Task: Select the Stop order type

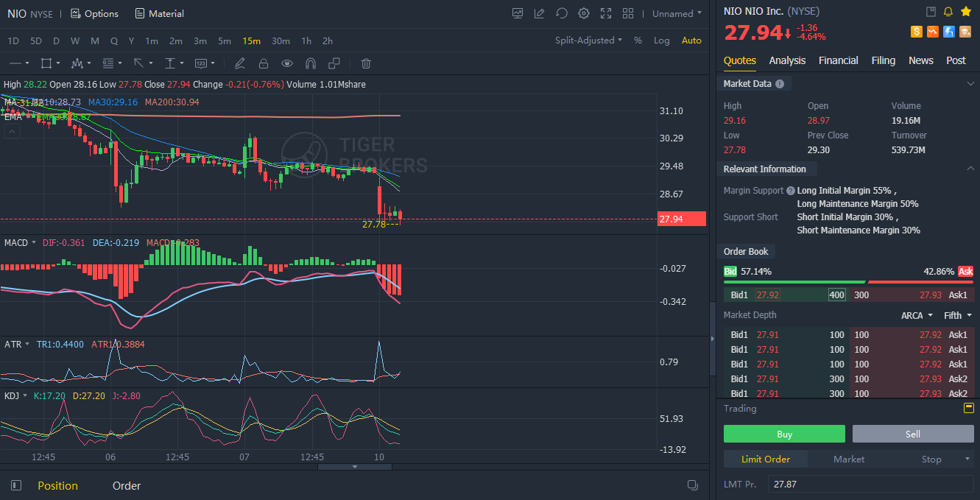Action: tap(931, 459)
